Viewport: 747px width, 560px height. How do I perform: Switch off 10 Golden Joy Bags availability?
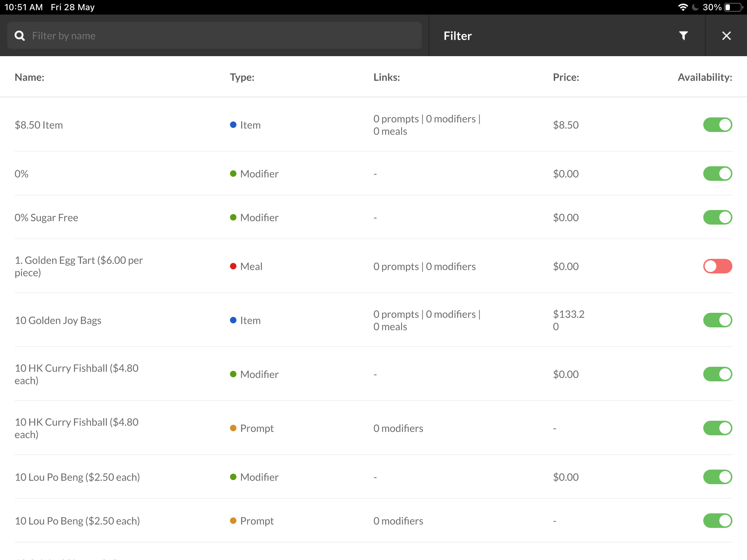(x=717, y=320)
